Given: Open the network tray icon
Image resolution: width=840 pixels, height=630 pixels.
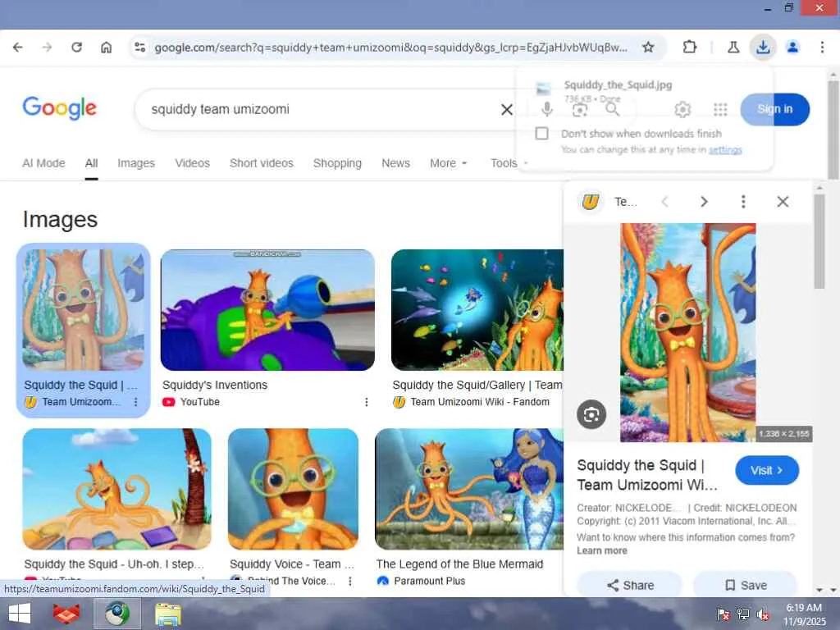Looking at the screenshot, I should tap(742, 614).
